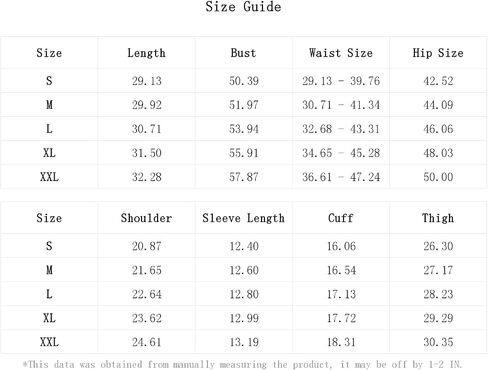This screenshot has width=488, height=370.
Task: Click the Hip Size column header
Action: (438, 53)
